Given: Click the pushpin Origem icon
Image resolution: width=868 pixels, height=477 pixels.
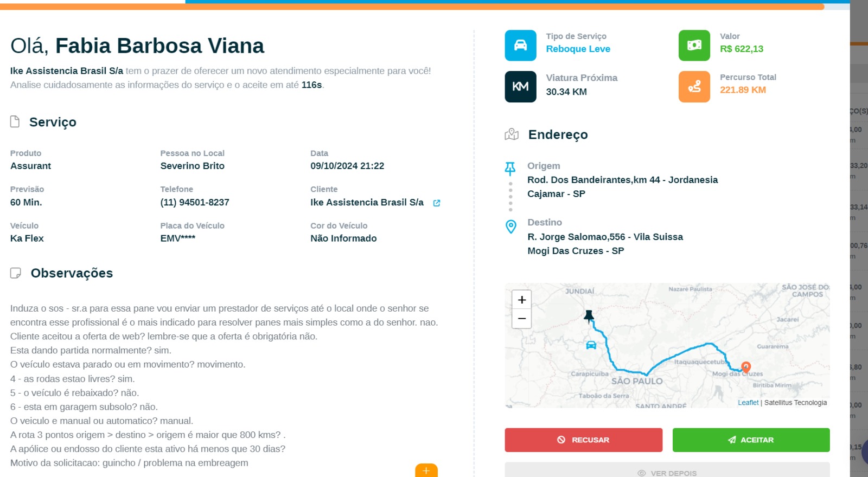Looking at the screenshot, I should click(510, 169).
